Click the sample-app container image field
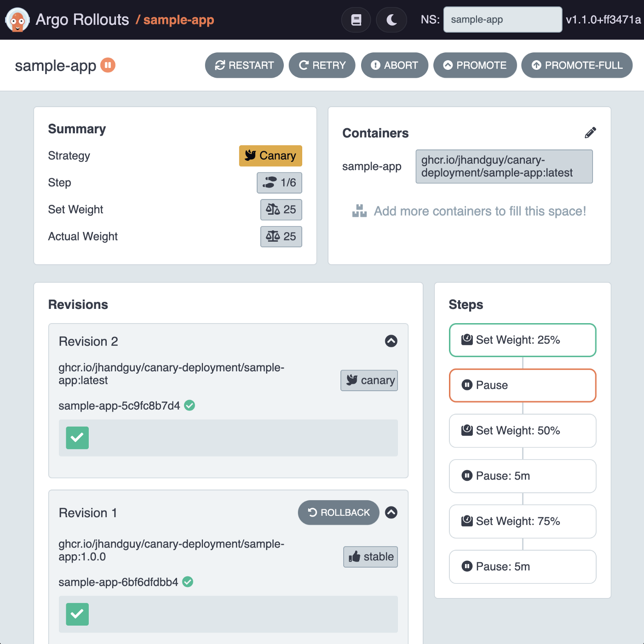 coord(504,166)
